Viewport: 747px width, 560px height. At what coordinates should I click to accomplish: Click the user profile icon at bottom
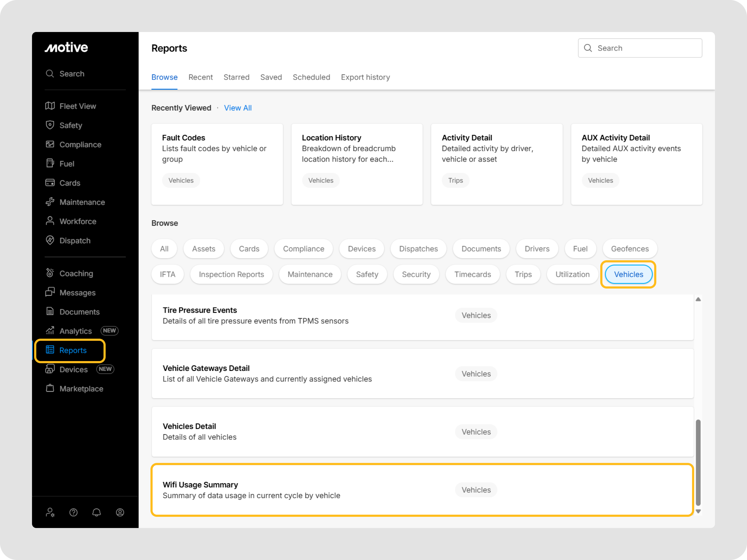point(120,513)
